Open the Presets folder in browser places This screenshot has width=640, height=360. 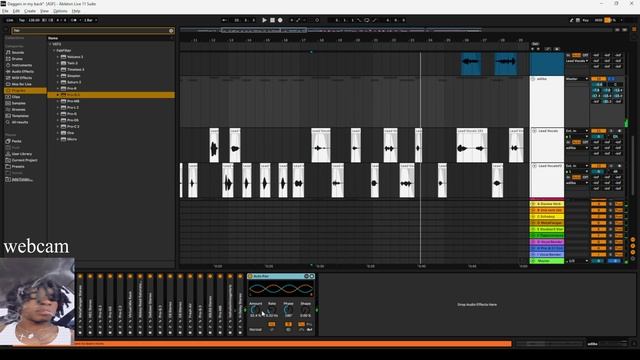pyautogui.click(x=18, y=167)
